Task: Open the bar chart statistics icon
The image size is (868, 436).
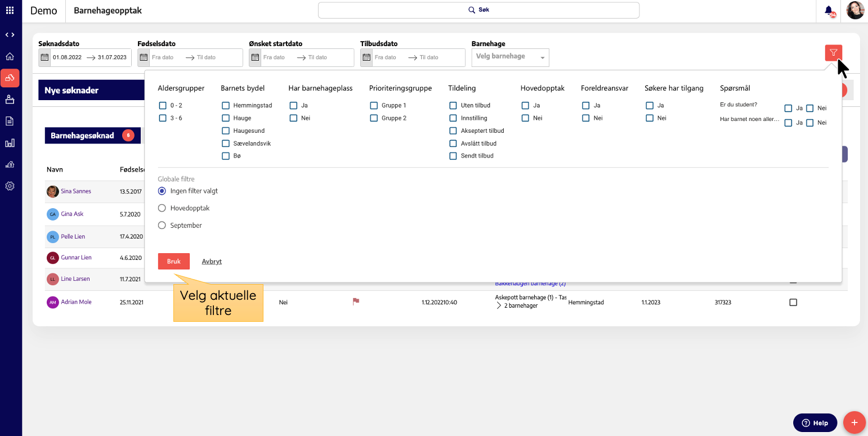Action: pos(10,143)
